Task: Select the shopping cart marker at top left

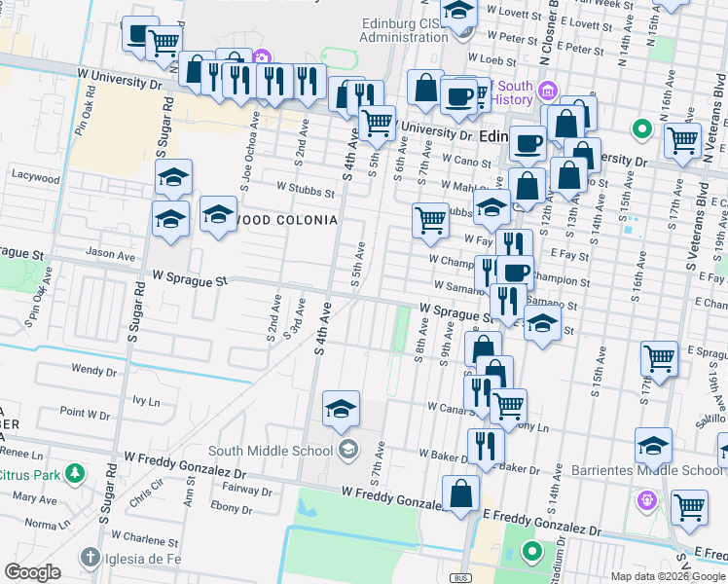Action: [164, 45]
